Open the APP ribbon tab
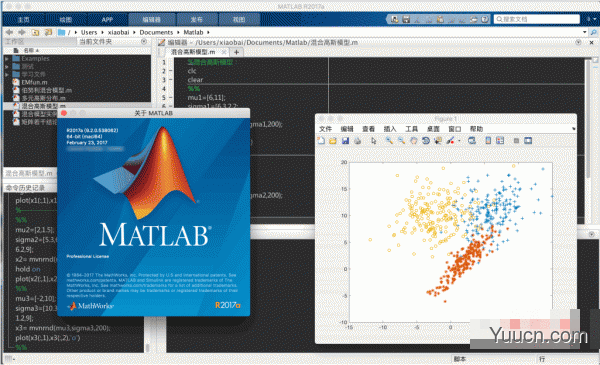Image resolution: width=600 pixels, height=365 pixels. pos(107,20)
